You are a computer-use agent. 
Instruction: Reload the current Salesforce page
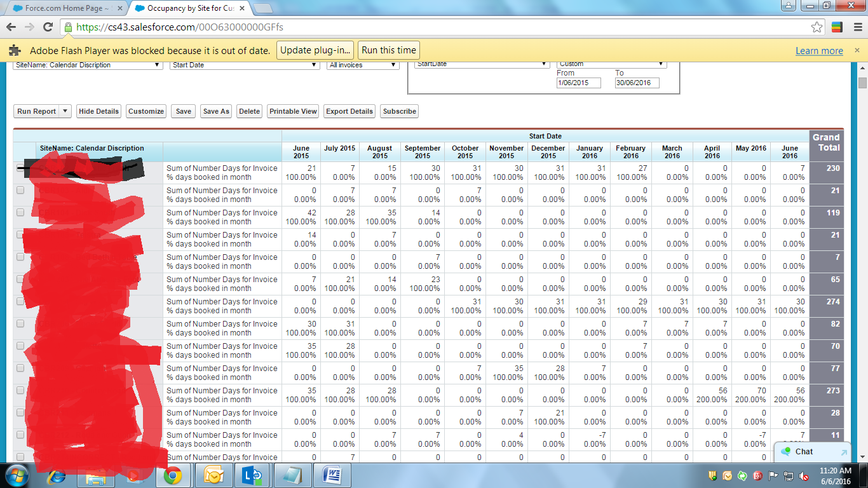pos(48,27)
